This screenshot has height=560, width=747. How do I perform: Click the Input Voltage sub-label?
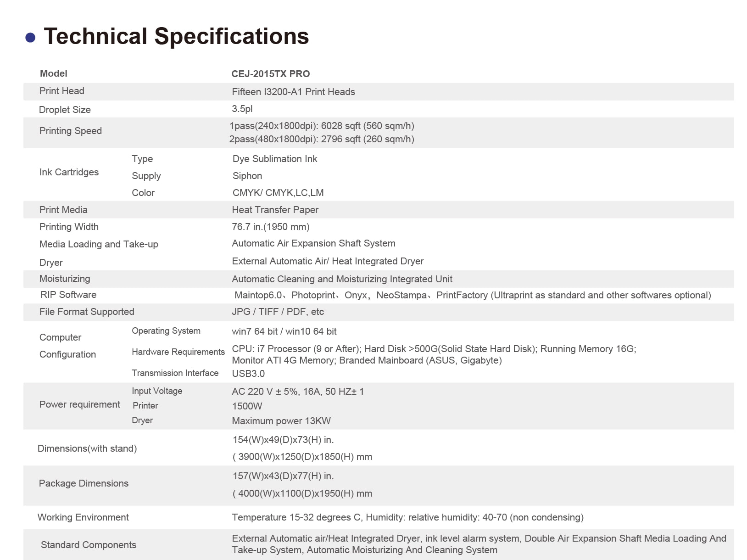157,391
